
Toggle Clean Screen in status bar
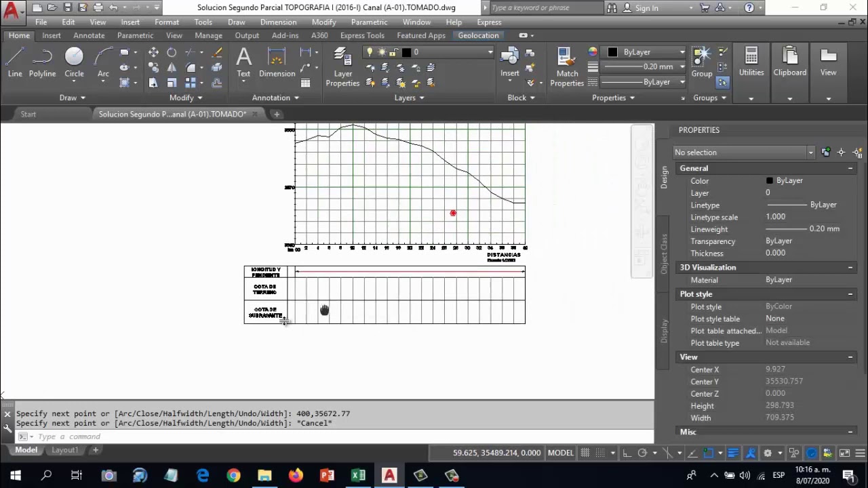844,453
